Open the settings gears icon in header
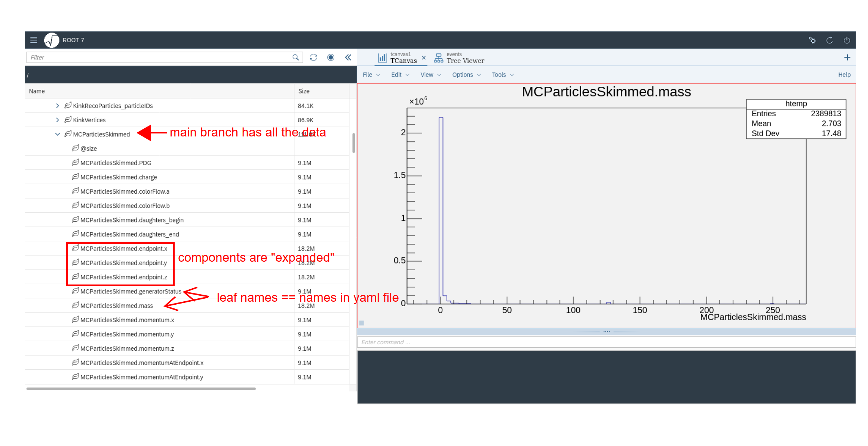The height and width of the screenshot is (446, 868). [x=812, y=40]
